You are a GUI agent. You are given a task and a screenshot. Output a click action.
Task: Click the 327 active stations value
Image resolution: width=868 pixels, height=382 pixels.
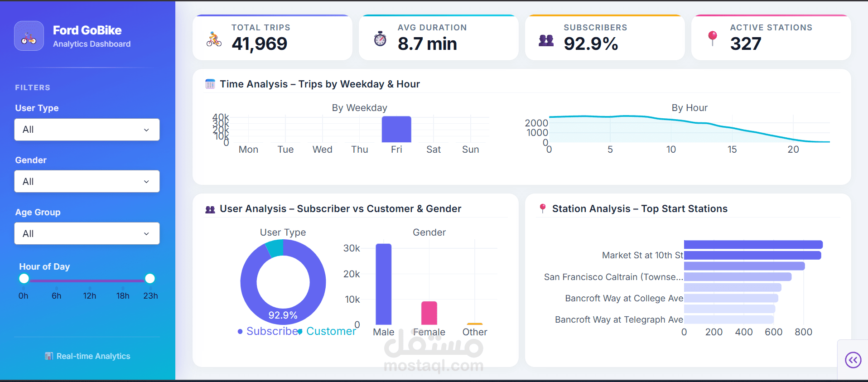coord(746,44)
